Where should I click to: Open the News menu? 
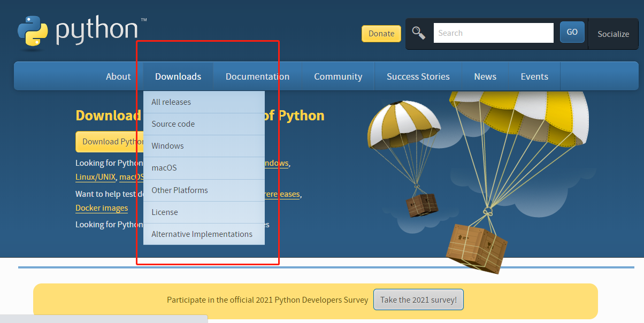click(x=485, y=76)
